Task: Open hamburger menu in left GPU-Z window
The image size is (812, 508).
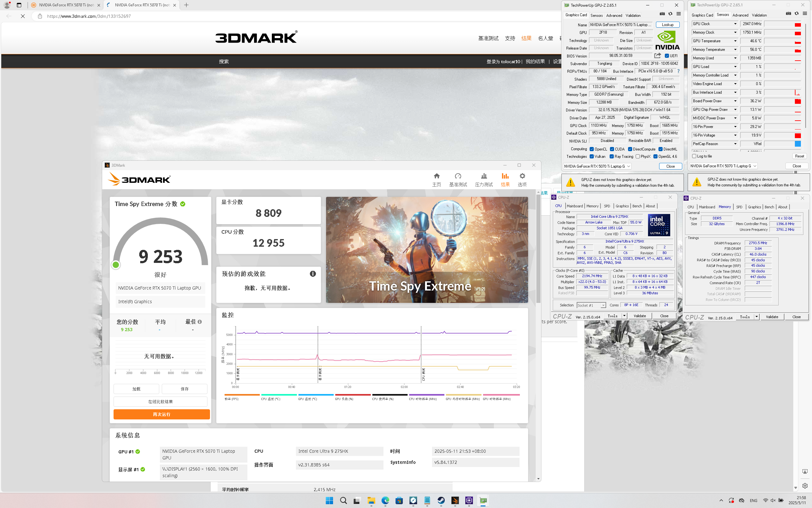Action: 678,14
